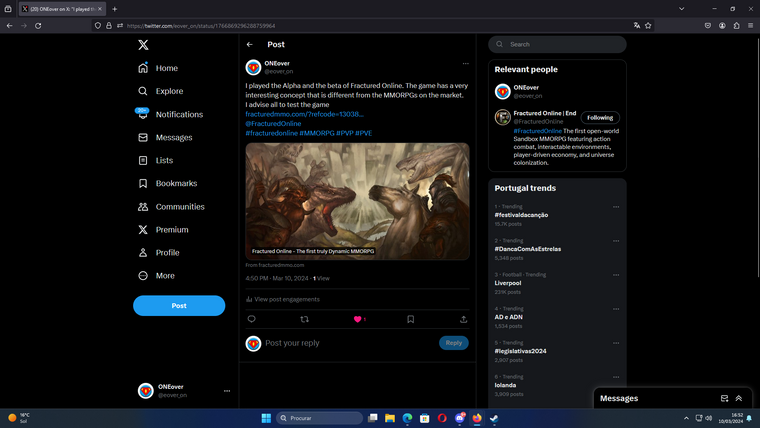Open the fracturedmmo.com referral link
Image resolution: width=760 pixels, height=428 pixels.
tap(304, 114)
